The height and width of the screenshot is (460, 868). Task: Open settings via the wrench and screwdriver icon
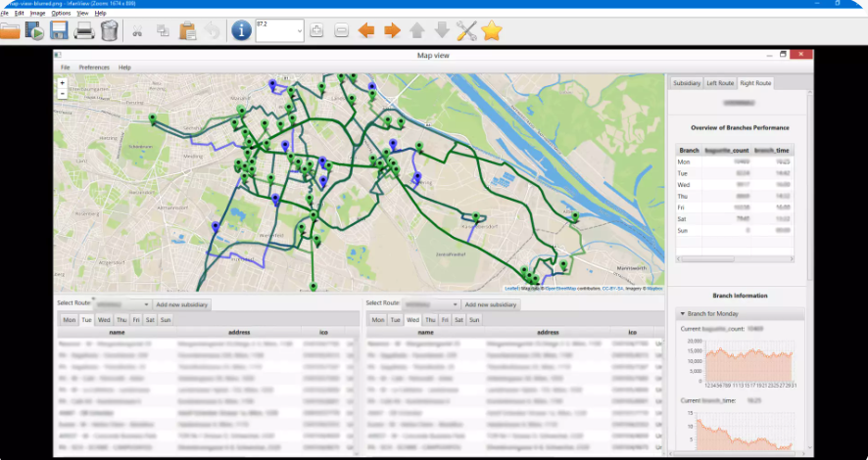(466, 30)
